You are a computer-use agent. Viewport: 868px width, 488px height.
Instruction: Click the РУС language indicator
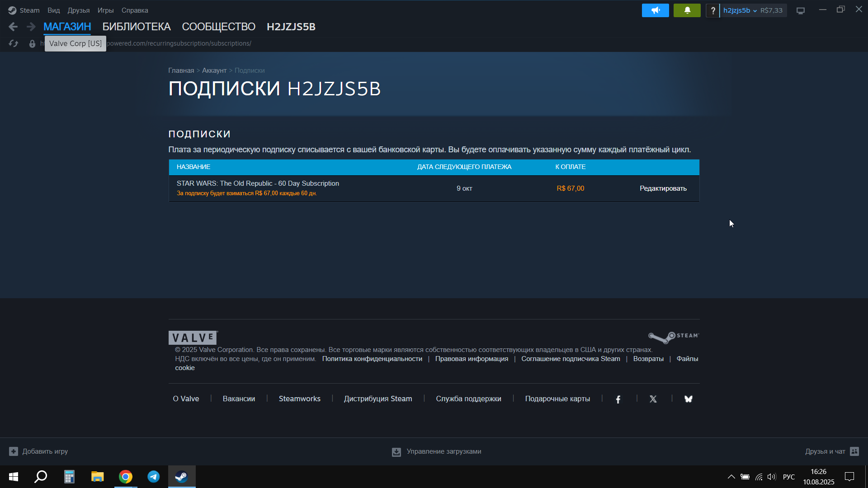(x=788, y=477)
